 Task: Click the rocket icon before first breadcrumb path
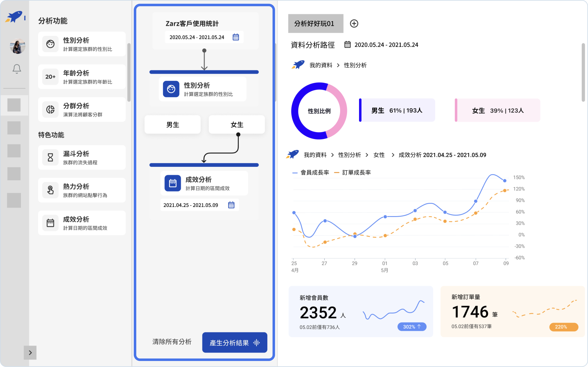298,65
